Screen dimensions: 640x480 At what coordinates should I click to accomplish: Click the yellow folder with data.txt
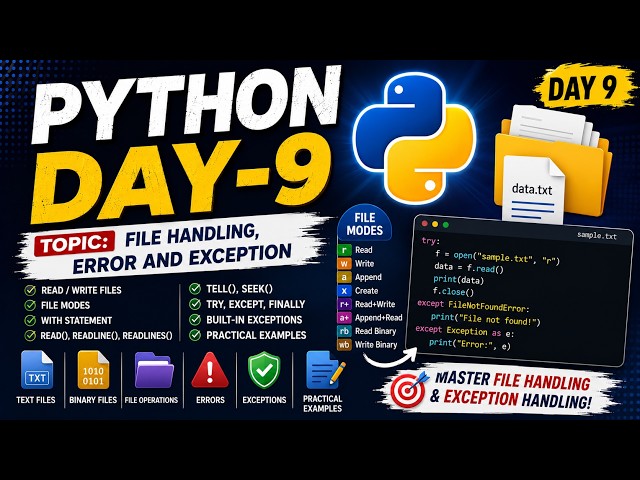coord(553,162)
